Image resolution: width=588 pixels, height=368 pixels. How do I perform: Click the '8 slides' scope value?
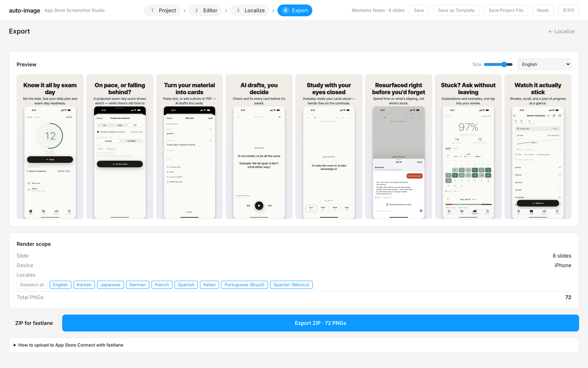[562, 256]
